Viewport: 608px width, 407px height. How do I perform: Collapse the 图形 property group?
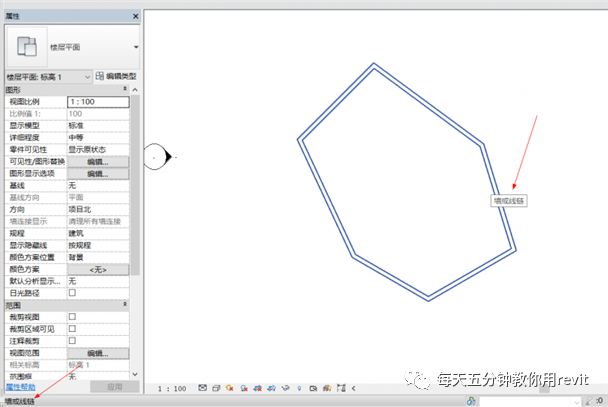(x=125, y=89)
